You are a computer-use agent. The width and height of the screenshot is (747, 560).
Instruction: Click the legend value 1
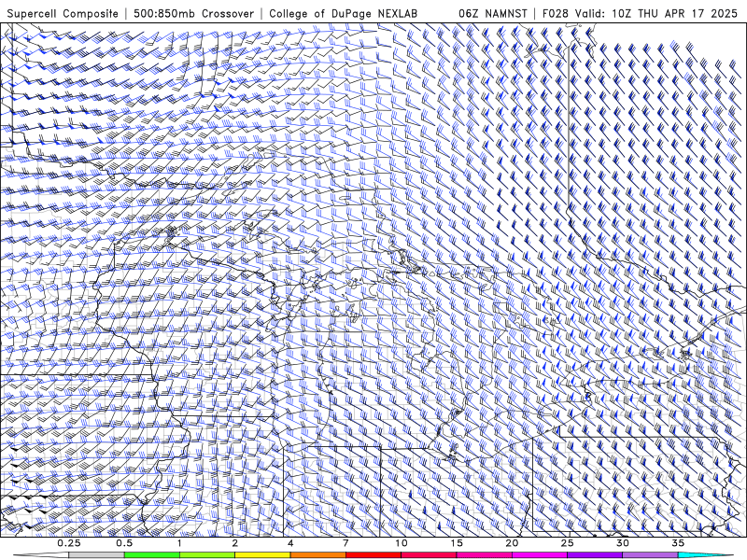(179, 543)
